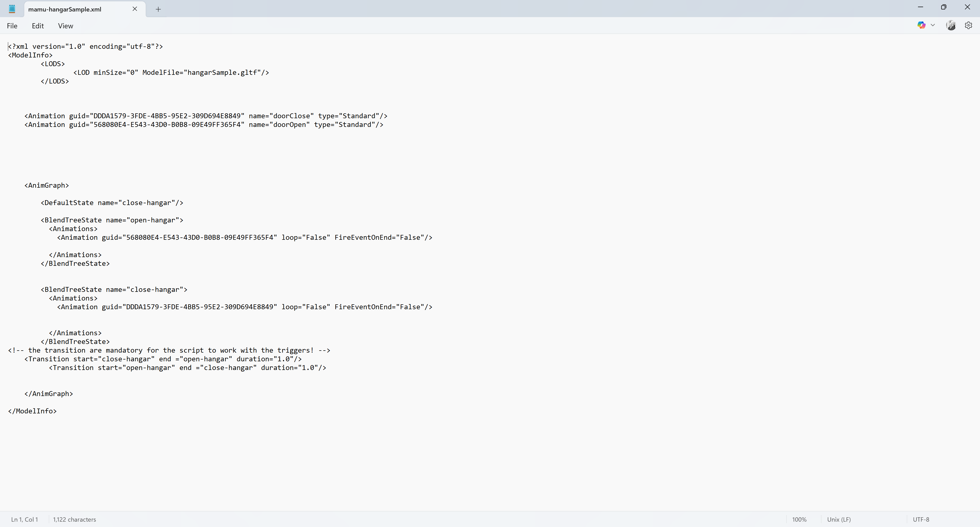
Task: Select the mamu-hangarSample.xml tab
Action: tap(65, 9)
